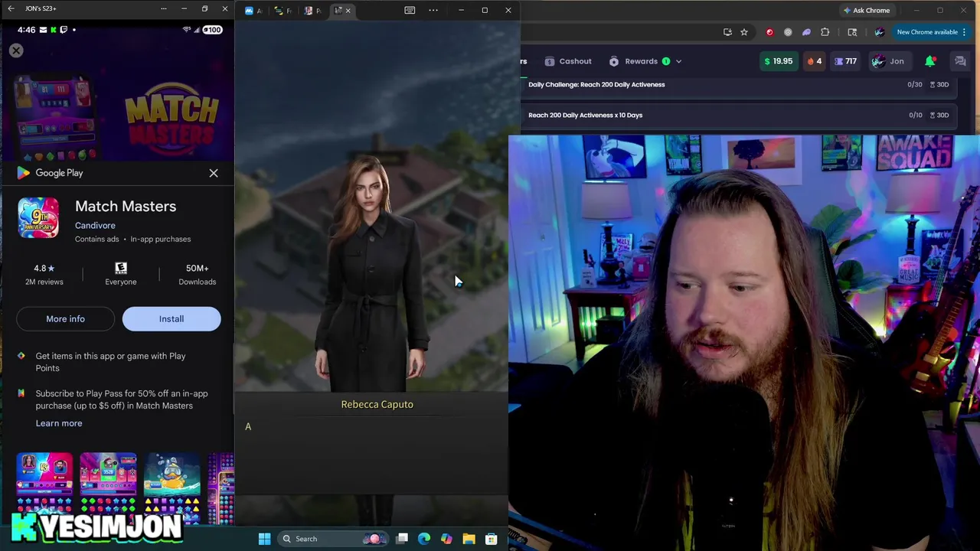
Task: Click the 0/30 progress value
Action: pos(914,84)
